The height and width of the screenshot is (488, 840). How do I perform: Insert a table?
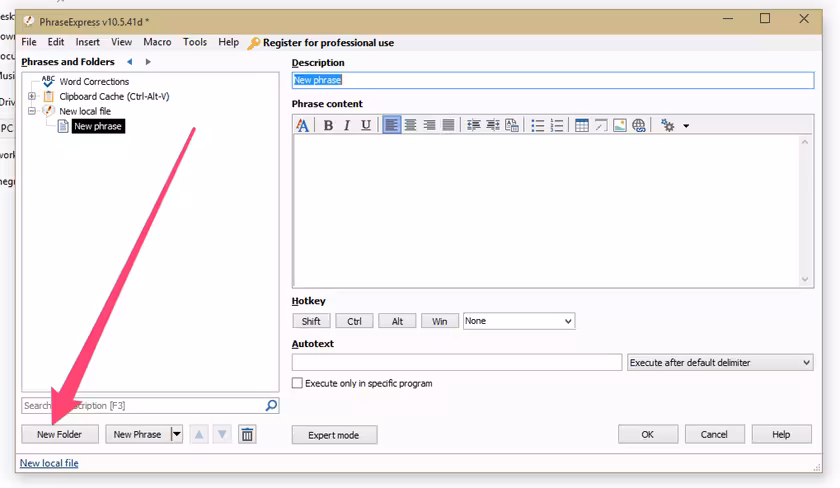[x=581, y=125]
